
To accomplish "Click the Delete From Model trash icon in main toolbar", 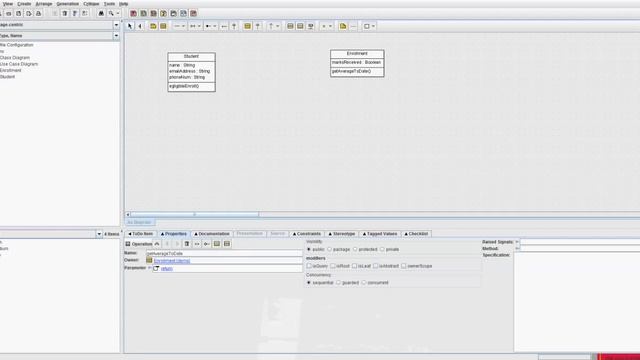I will (x=65, y=13).
